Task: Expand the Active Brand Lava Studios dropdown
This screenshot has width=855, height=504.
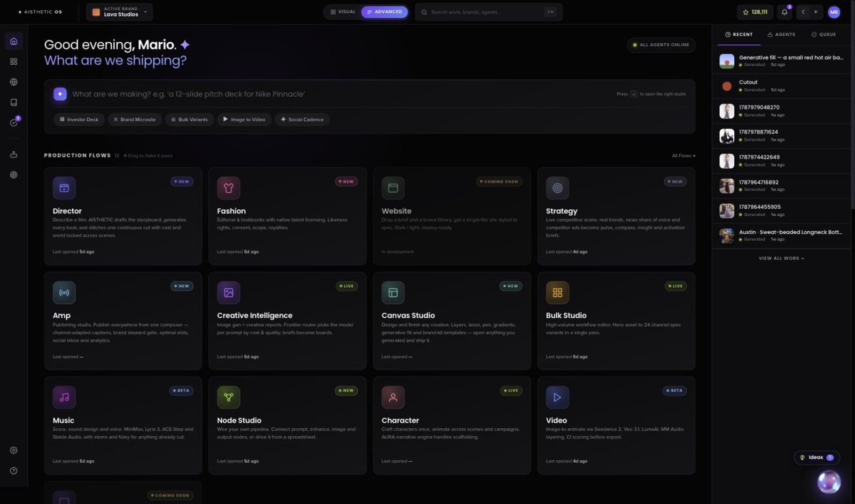Action: 119,12
